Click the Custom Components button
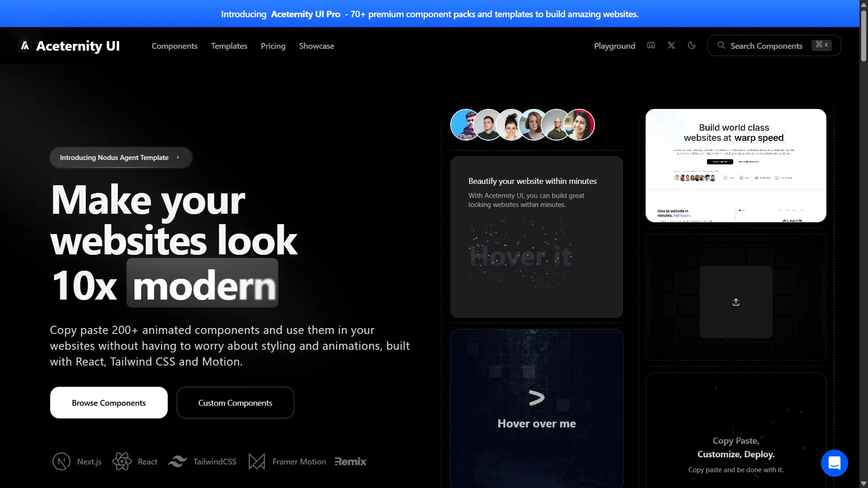This screenshot has width=868, height=488. click(x=235, y=403)
